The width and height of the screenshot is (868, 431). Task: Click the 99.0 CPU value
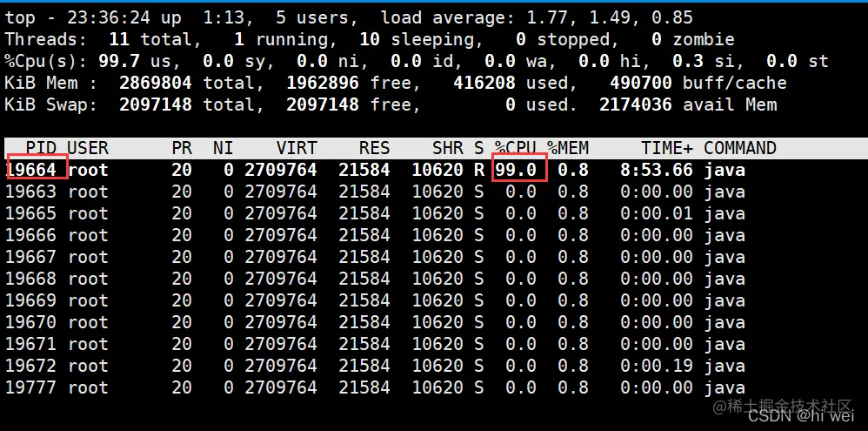(516, 170)
